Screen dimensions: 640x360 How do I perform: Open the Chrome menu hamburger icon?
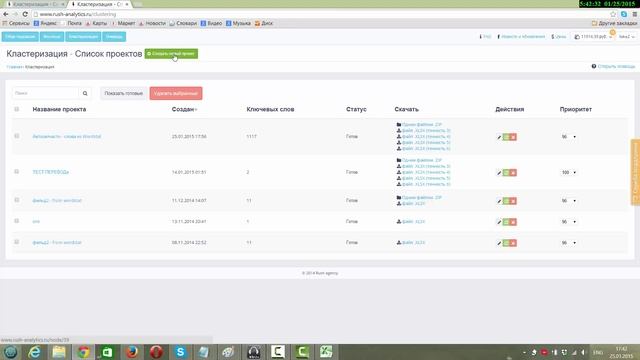coord(635,14)
